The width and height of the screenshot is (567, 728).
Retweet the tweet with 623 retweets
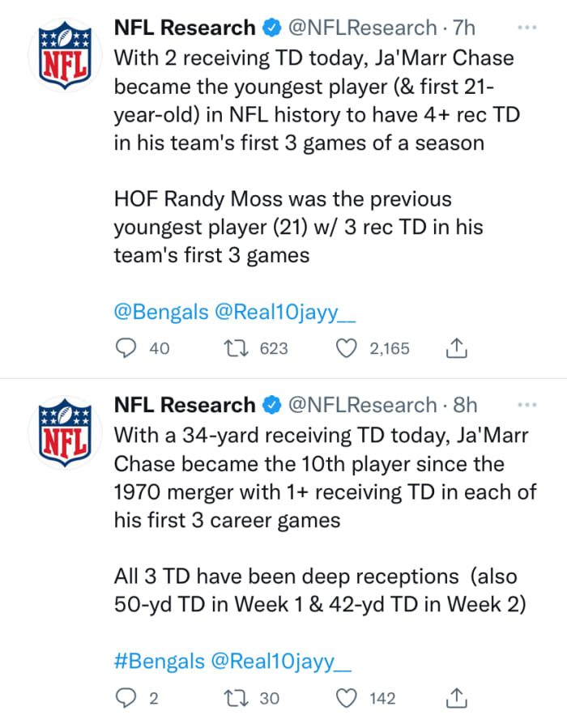[237, 348]
